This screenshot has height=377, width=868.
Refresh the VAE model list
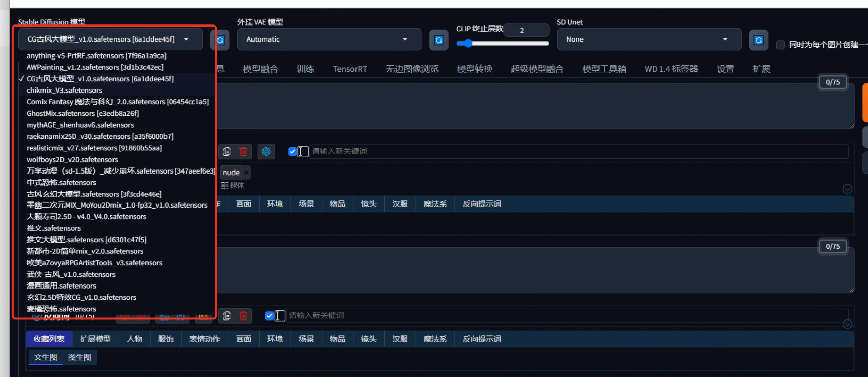tap(439, 40)
